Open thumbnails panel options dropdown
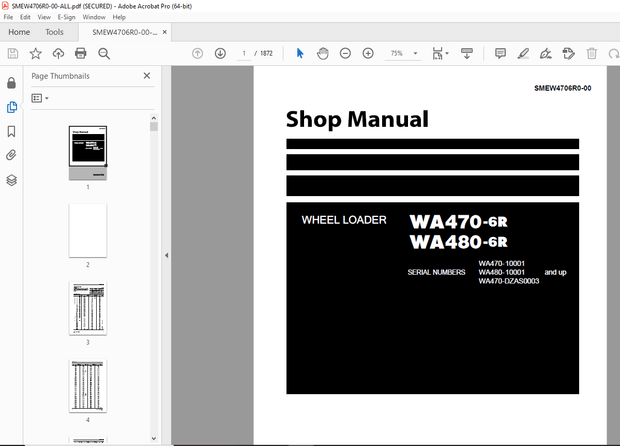Screen dimensions: 620x446 click(40, 98)
